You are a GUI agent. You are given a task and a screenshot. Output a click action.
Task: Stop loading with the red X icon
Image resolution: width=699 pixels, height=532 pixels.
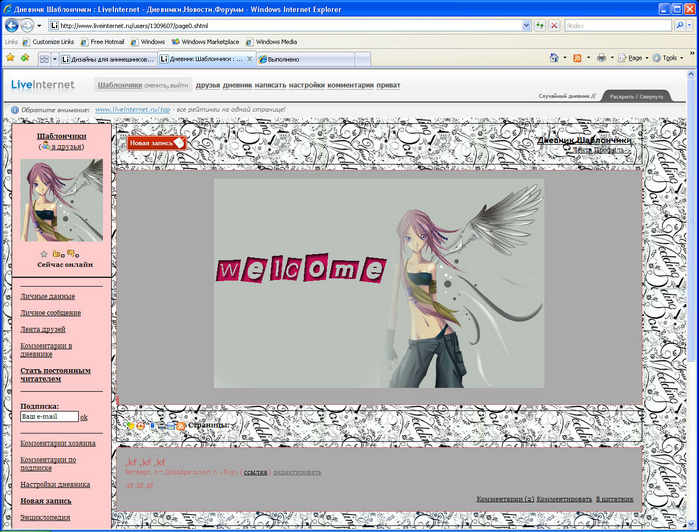pyautogui.click(x=554, y=25)
